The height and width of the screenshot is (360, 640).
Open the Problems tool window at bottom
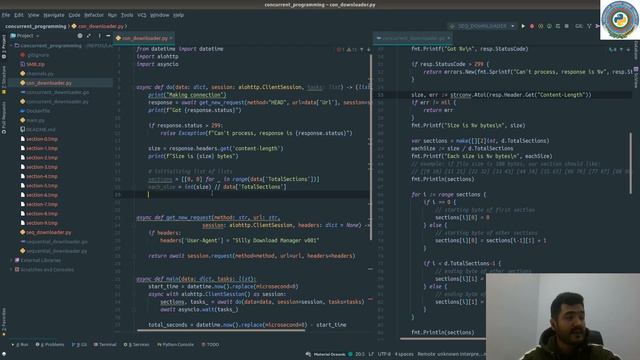pos(50,345)
